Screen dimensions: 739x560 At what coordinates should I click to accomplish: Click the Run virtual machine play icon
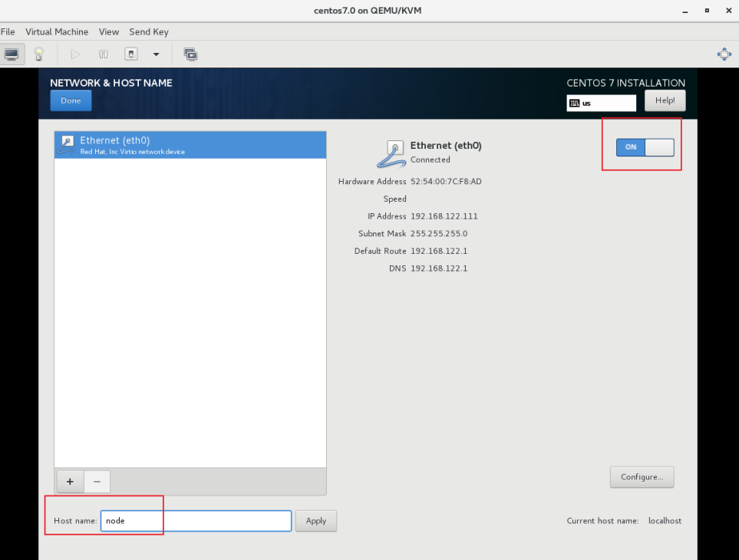coord(75,54)
